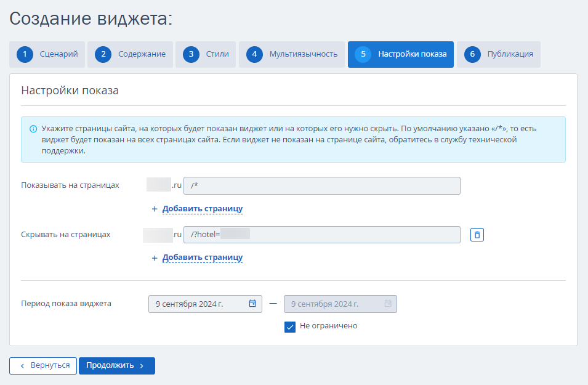Add page link under show pages field
This screenshot has height=385, width=588.
tap(203, 209)
